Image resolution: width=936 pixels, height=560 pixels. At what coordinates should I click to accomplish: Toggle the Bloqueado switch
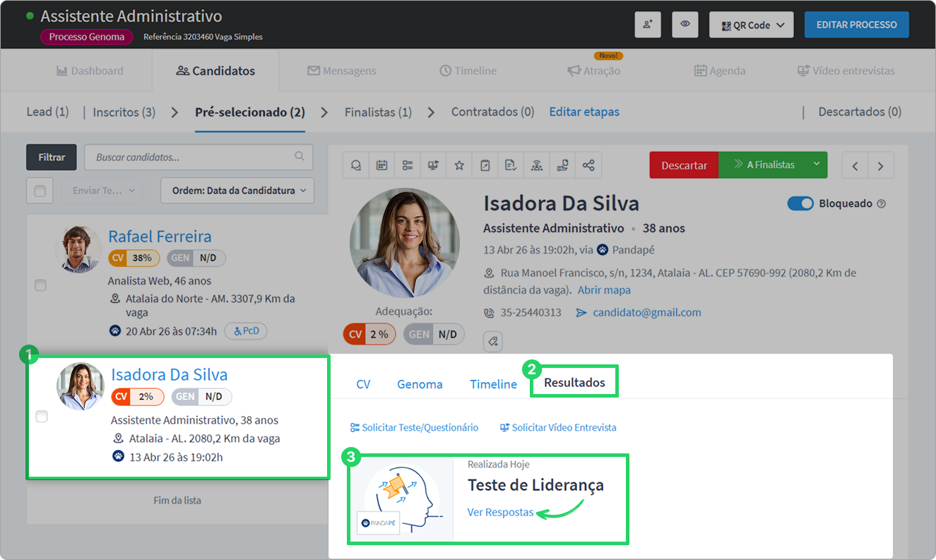click(x=801, y=203)
